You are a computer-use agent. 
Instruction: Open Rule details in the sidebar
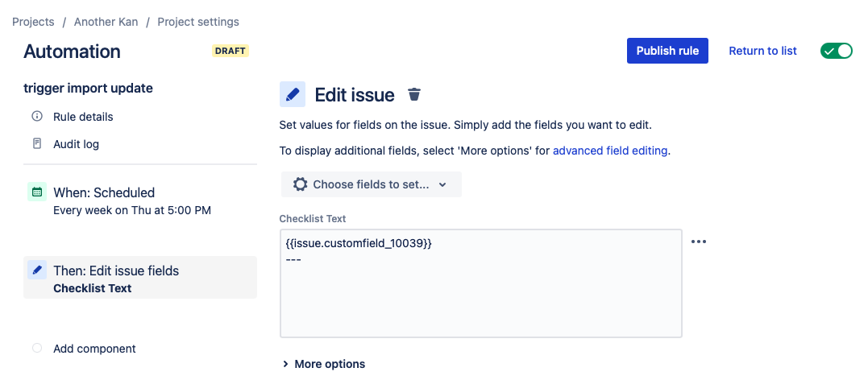coord(83,117)
